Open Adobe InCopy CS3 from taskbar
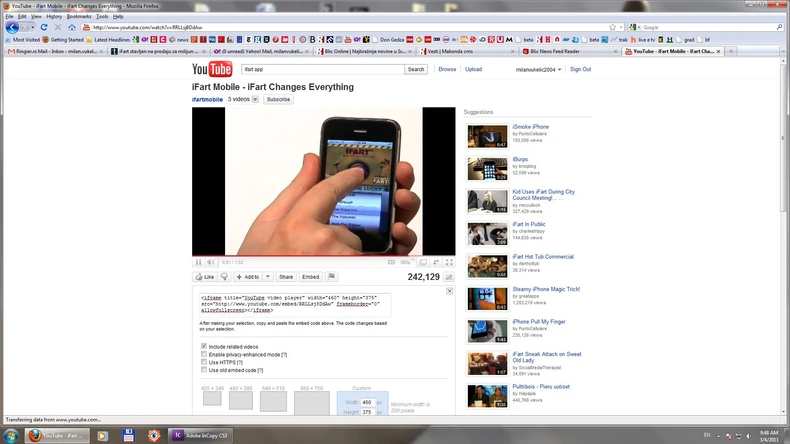This screenshot has width=790, height=444. click(198, 436)
